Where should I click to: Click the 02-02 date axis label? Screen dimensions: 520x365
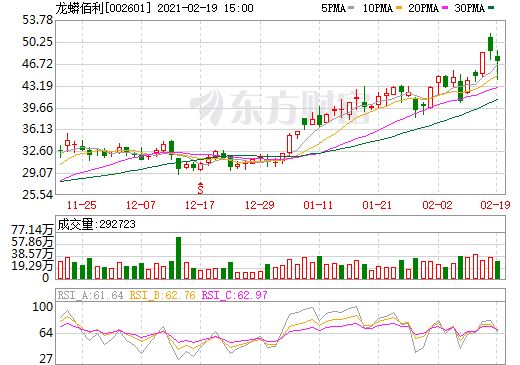tap(437, 205)
